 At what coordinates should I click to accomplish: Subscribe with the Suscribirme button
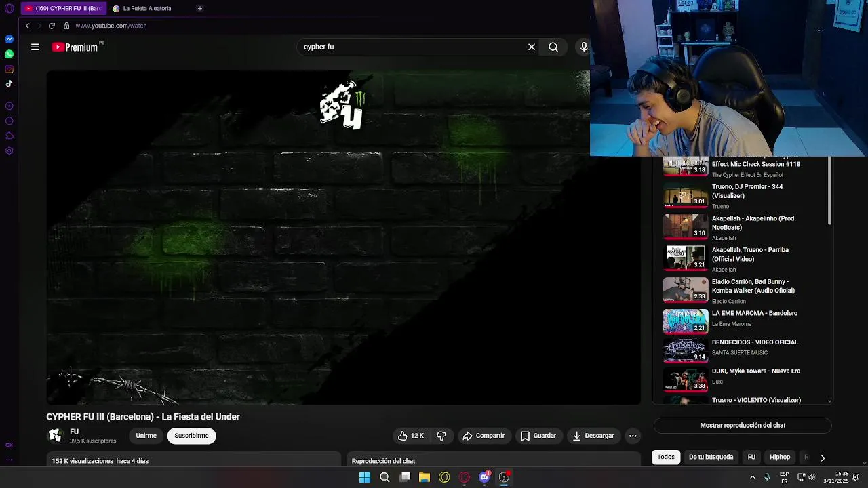tap(191, 436)
